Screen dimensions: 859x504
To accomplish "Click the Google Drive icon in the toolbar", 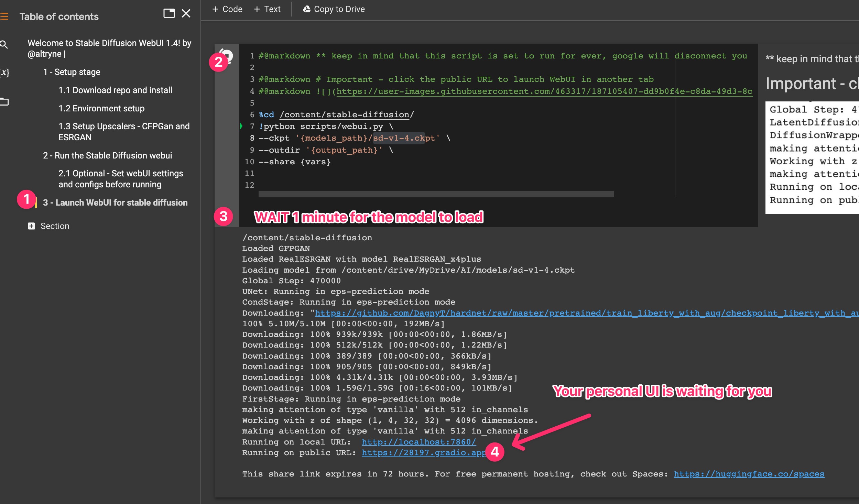I will (x=307, y=9).
